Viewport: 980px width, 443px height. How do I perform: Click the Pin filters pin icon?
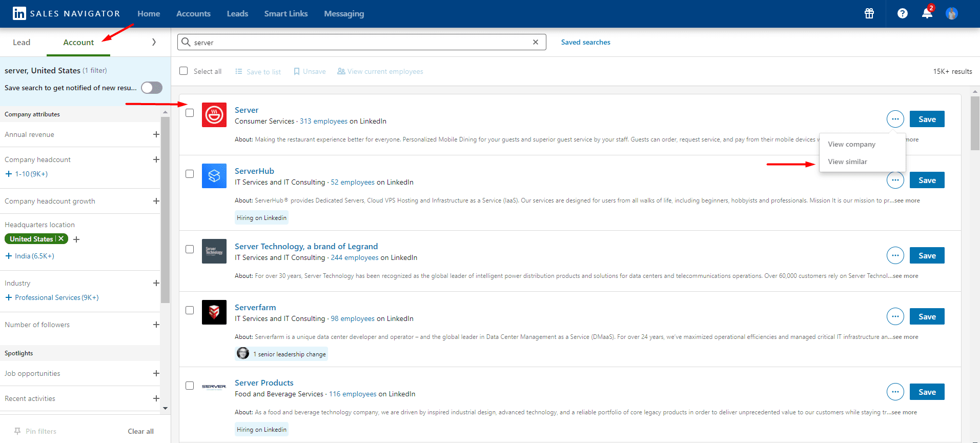click(17, 431)
